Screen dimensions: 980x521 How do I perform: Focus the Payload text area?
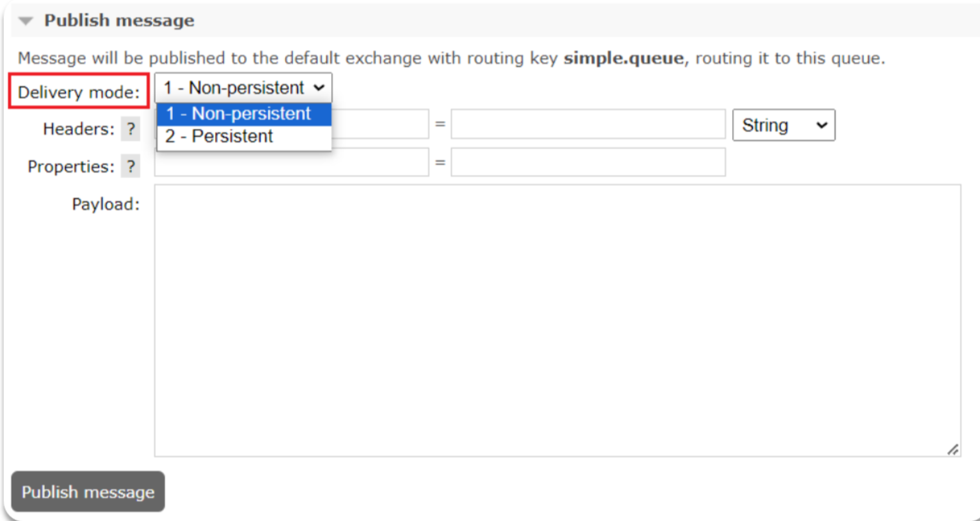(557, 320)
